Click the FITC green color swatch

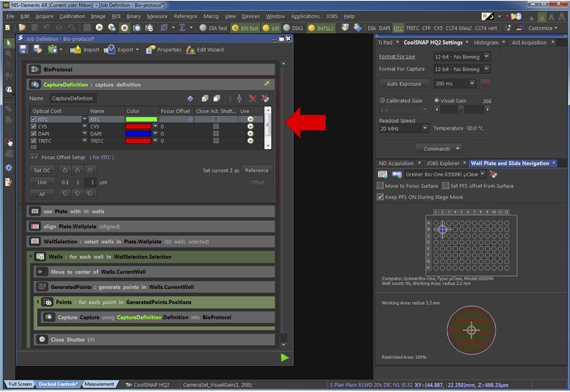(x=141, y=119)
